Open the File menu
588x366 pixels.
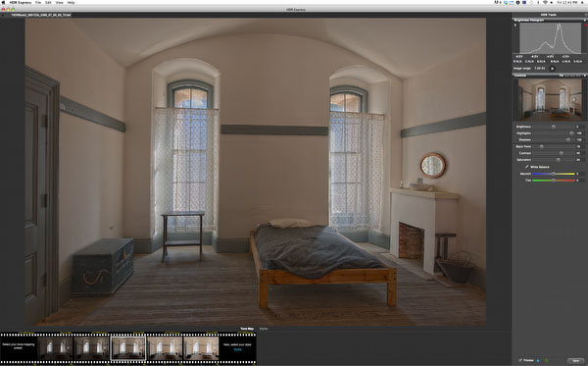tap(38, 3)
